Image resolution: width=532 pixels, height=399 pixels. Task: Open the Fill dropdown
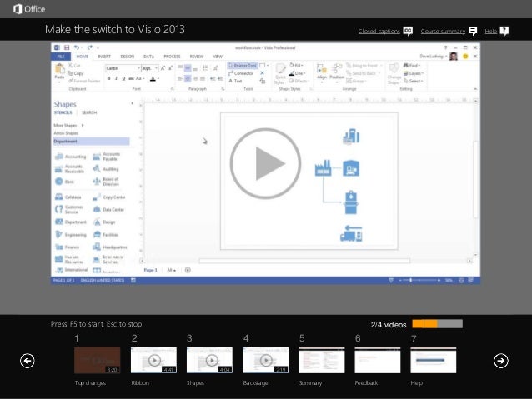click(296, 65)
